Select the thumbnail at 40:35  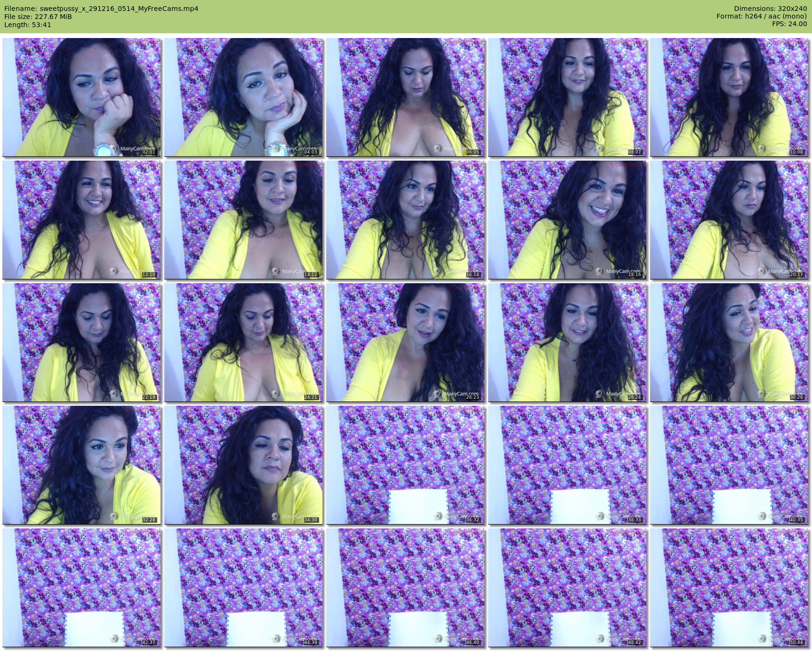[729, 465]
